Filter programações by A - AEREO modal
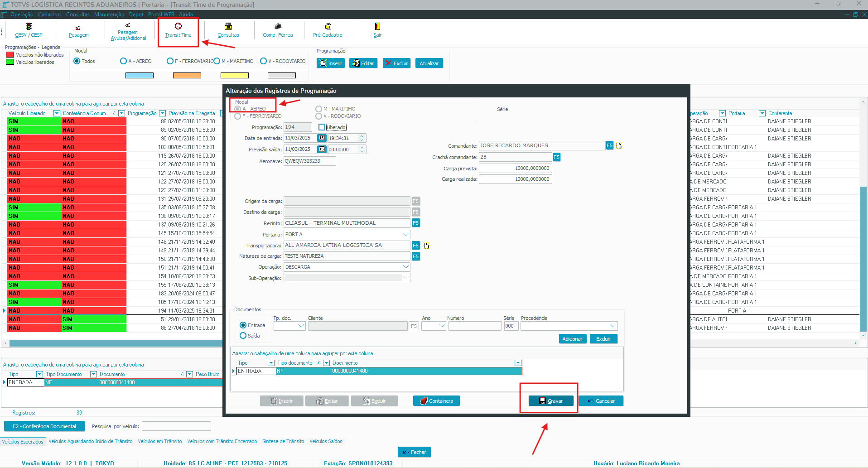The width and height of the screenshot is (868, 468). pos(123,61)
